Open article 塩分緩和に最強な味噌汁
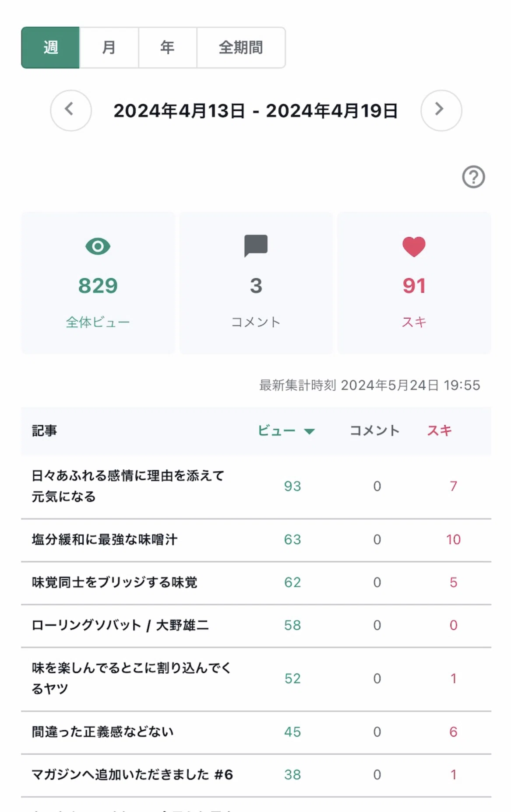Viewport: 511px width, 812px height. point(105,539)
